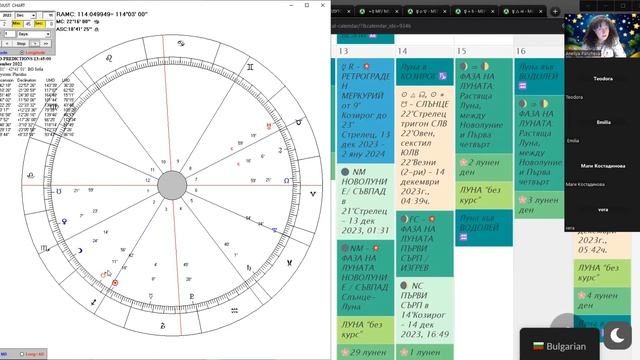
Task: Open '29 лунен' event on day 13
Action: pos(365,352)
